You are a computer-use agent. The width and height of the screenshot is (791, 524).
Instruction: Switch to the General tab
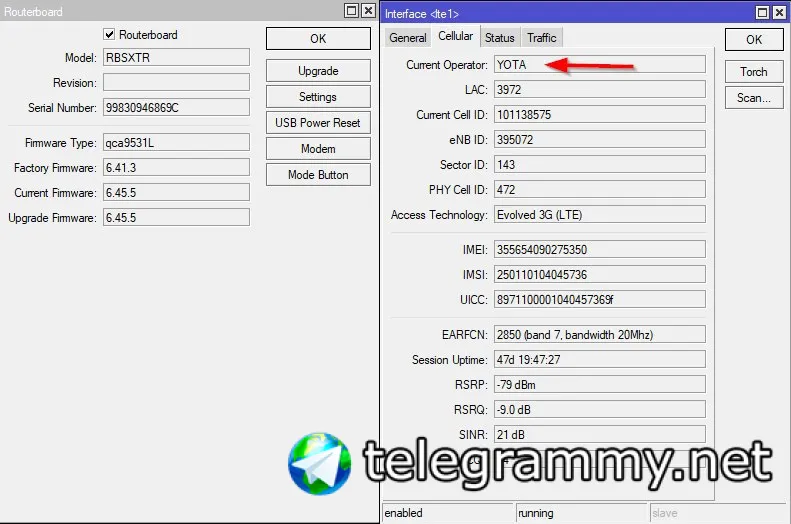408,38
